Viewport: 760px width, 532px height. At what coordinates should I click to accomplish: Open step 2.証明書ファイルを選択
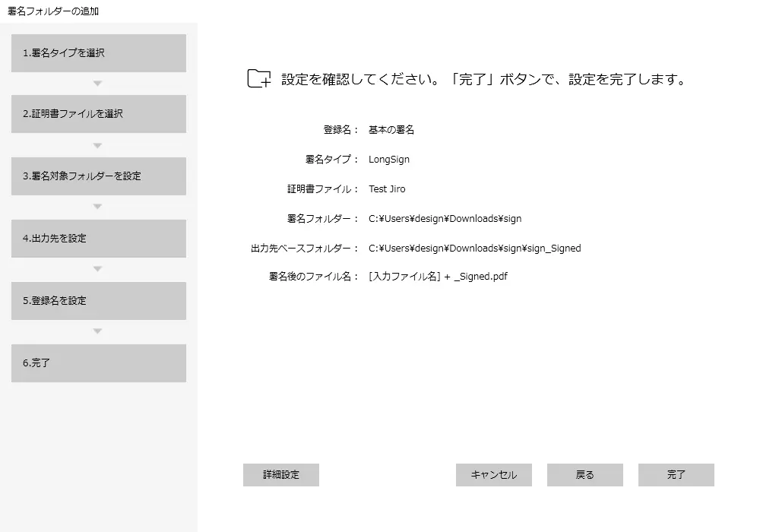click(99, 114)
